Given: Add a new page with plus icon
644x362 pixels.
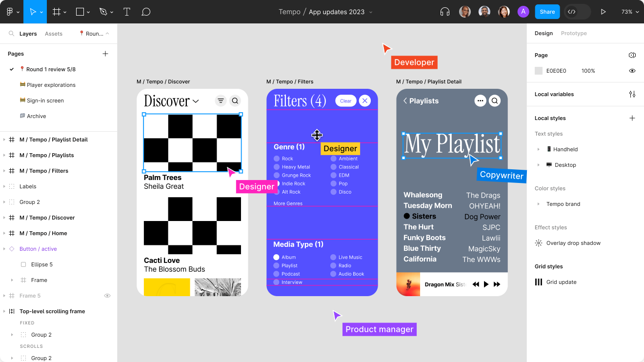Looking at the screenshot, I should coord(105,54).
